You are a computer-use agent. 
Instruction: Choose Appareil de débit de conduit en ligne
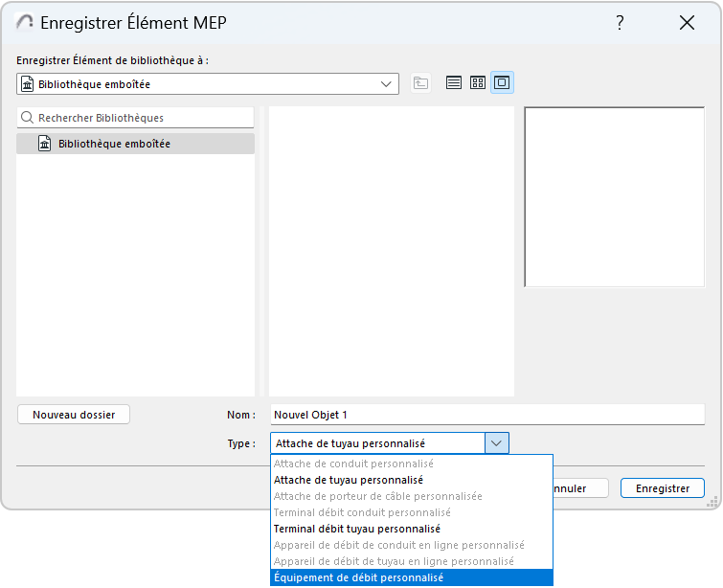(412, 545)
